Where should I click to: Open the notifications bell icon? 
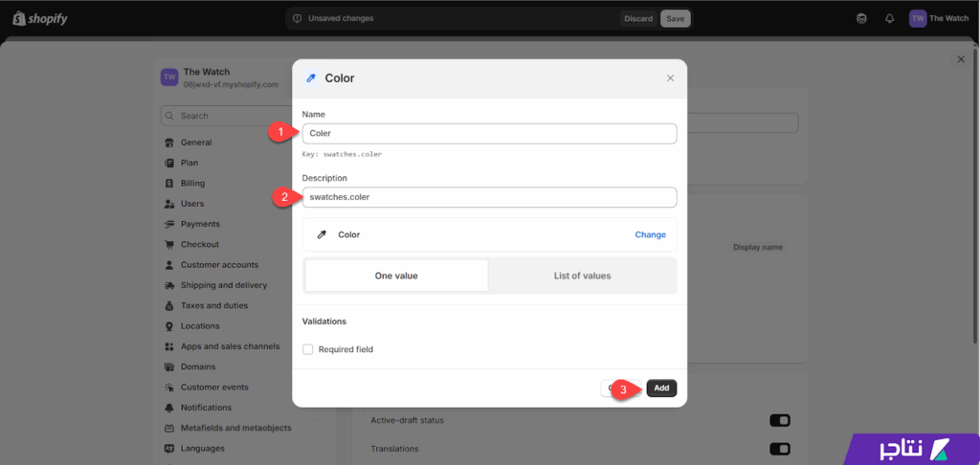[889, 18]
